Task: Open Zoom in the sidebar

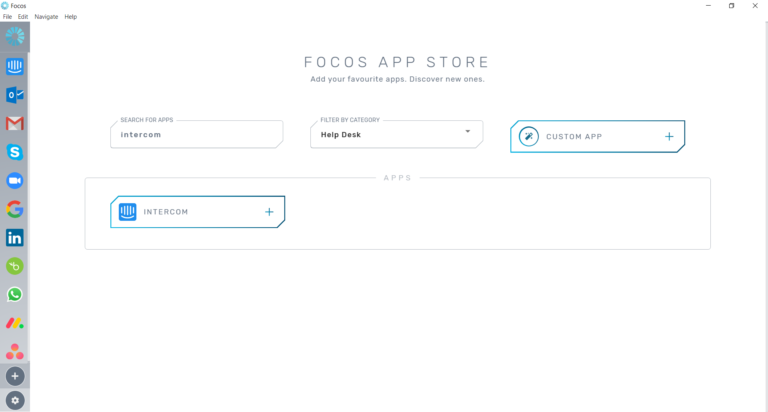Action: pos(15,181)
